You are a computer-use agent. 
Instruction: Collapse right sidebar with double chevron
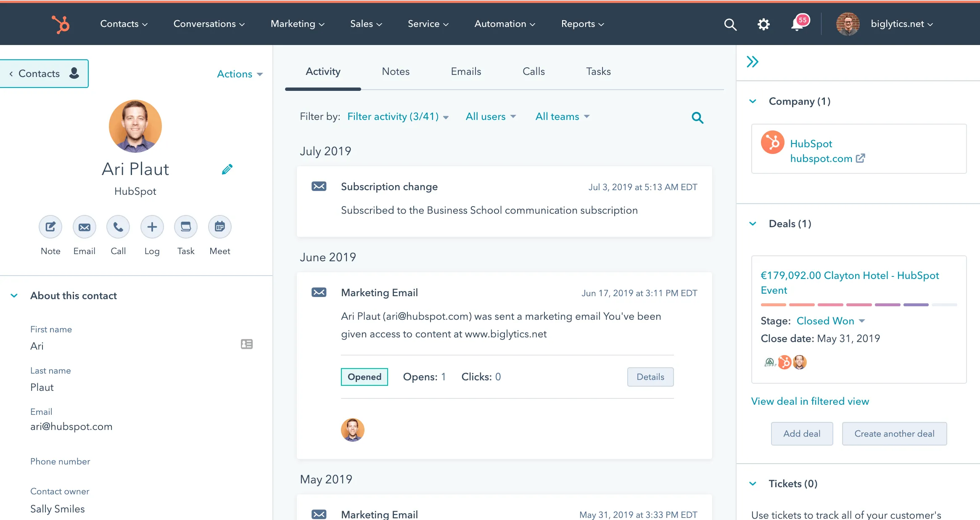coord(752,62)
